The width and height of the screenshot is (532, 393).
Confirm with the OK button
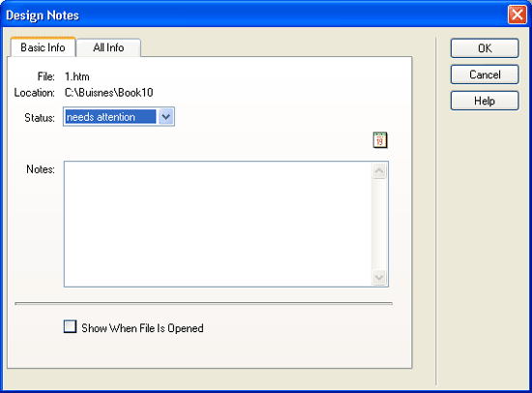coord(485,48)
